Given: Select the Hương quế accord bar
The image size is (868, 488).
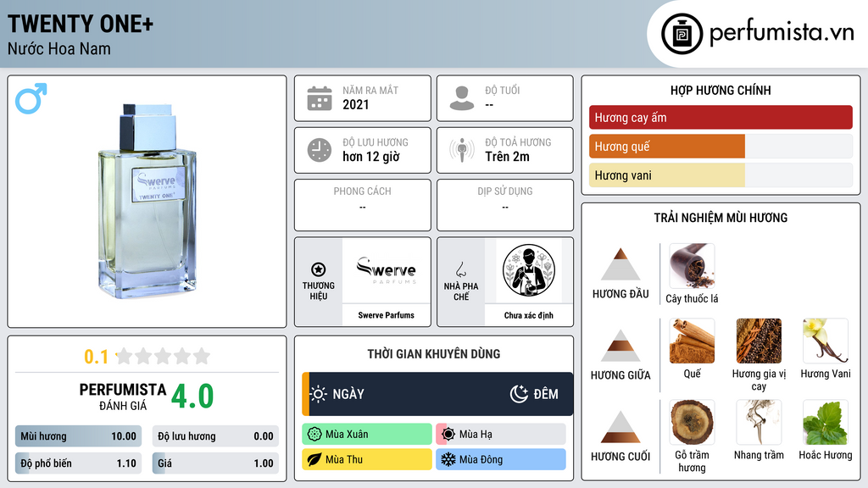Looking at the screenshot, I should coord(721,147).
